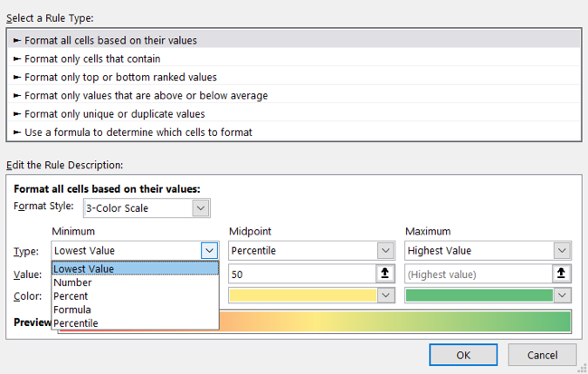The height and width of the screenshot is (374, 588).
Task: Open the Maximum Type Highest Value dropdown
Action: coord(562,251)
